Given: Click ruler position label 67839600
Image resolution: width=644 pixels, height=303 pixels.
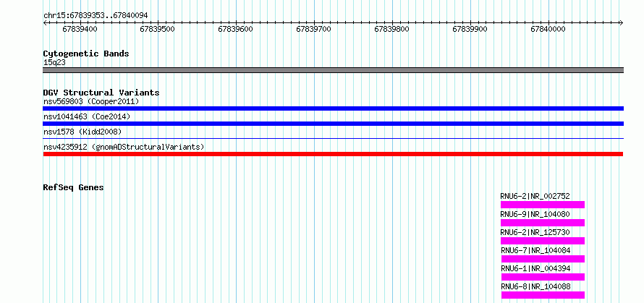Looking at the screenshot, I should (x=235, y=29).
